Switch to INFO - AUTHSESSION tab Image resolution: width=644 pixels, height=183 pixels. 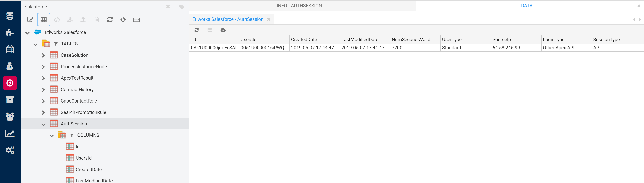click(x=299, y=6)
